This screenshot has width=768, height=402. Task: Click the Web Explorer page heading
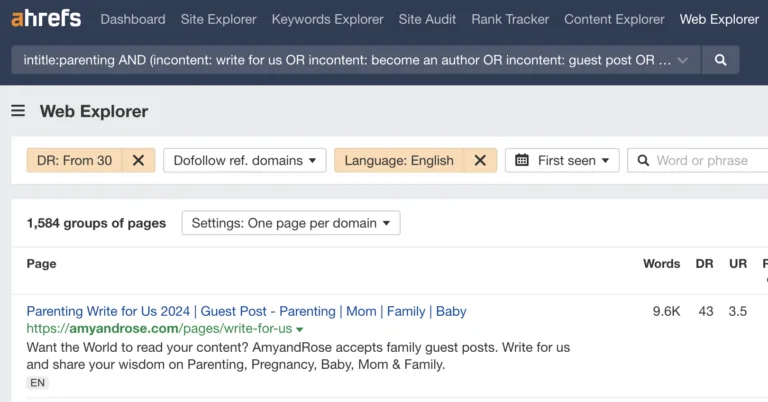[x=94, y=111]
